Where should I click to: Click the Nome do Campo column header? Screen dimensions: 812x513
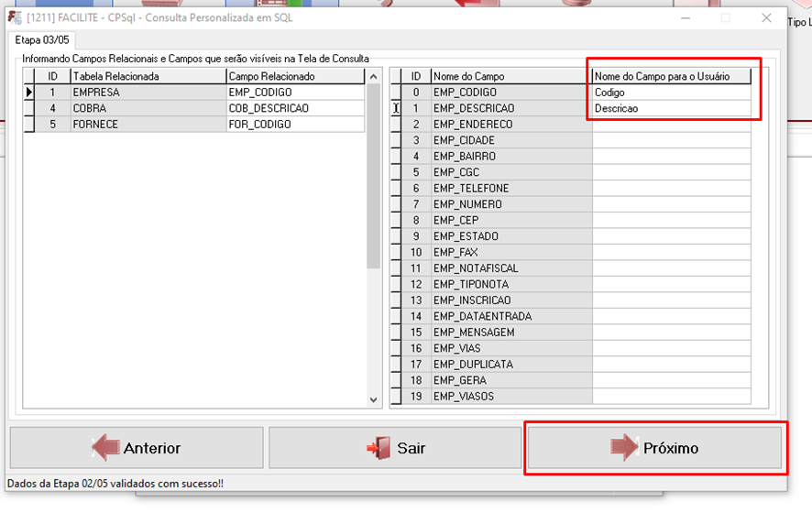pyautogui.click(x=510, y=76)
